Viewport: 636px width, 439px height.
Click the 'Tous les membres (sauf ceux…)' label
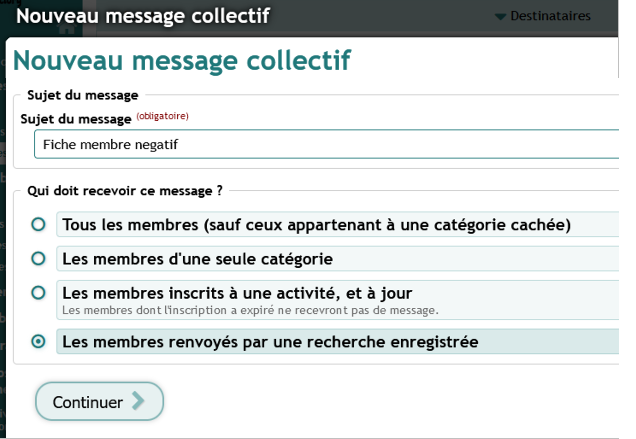[316, 225]
